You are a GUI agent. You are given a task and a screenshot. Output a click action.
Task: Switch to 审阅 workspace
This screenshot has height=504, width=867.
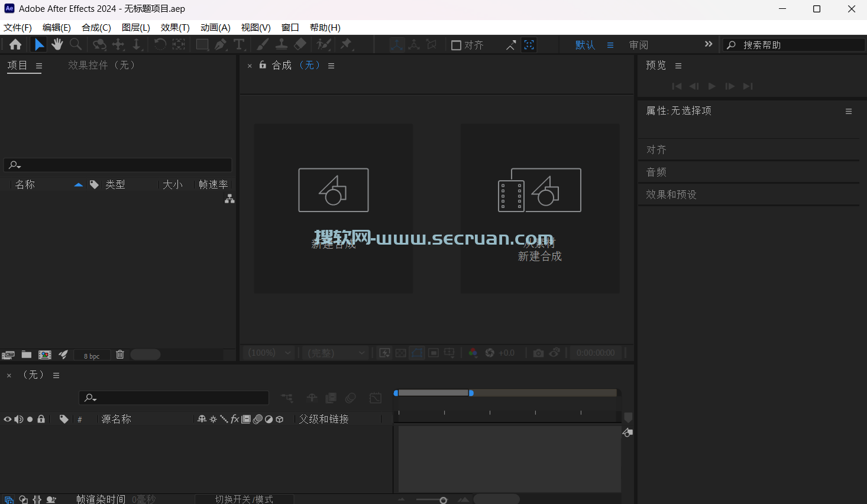pos(639,45)
